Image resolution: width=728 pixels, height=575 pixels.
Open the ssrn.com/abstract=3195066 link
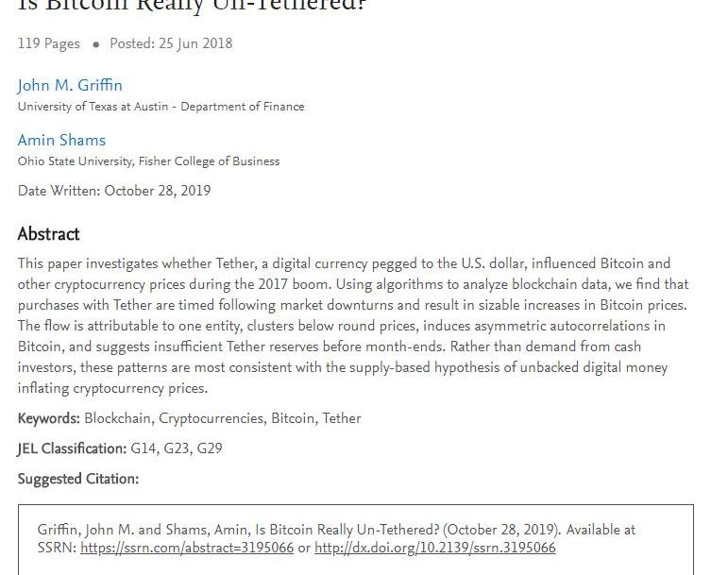pos(187,548)
